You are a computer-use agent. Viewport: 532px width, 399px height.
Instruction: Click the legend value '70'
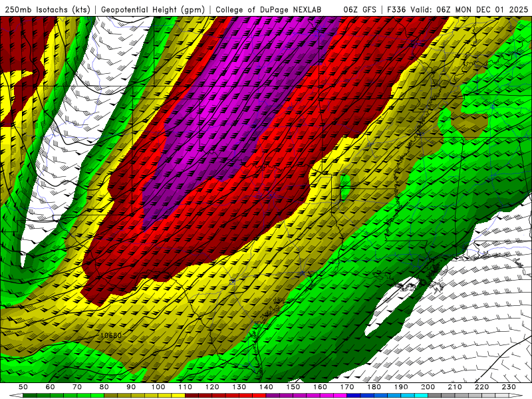click(x=77, y=387)
